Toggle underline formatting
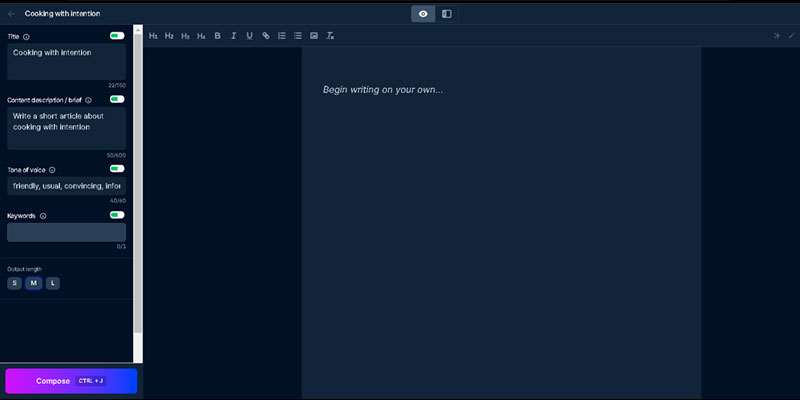The height and width of the screenshot is (400, 800). (x=249, y=36)
